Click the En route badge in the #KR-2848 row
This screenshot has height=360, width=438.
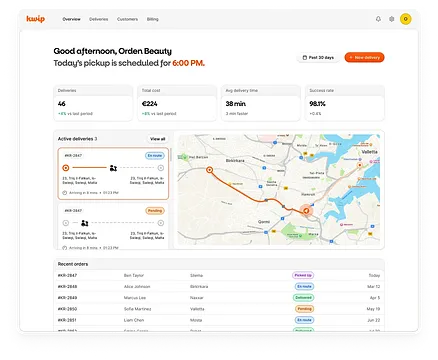(x=304, y=287)
